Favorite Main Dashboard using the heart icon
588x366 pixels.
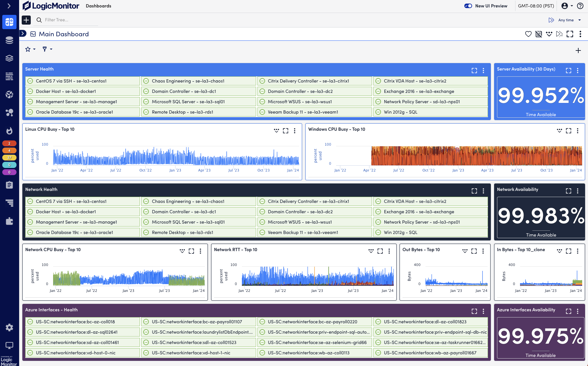(x=528, y=34)
